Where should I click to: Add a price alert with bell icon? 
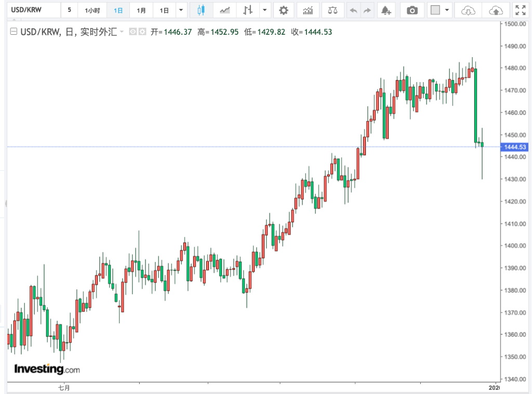coord(385,10)
